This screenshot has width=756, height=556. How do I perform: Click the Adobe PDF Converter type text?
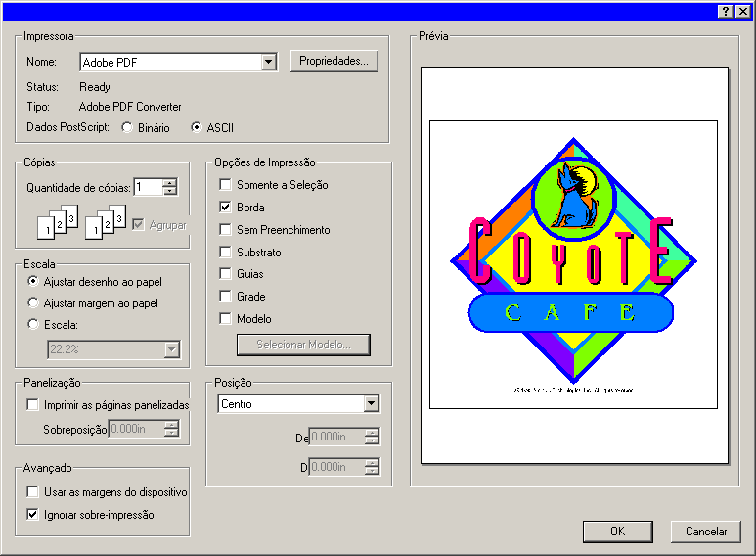(130, 107)
